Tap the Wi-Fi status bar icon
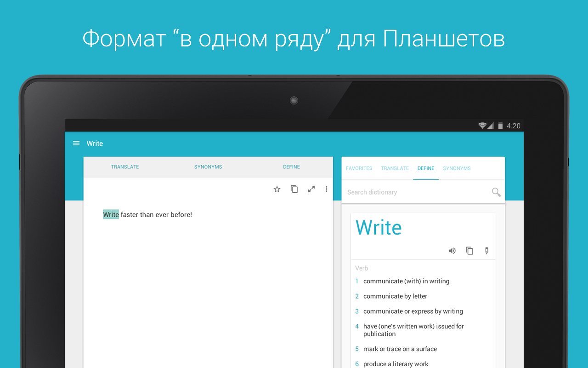This screenshot has width=588, height=368. (x=482, y=126)
